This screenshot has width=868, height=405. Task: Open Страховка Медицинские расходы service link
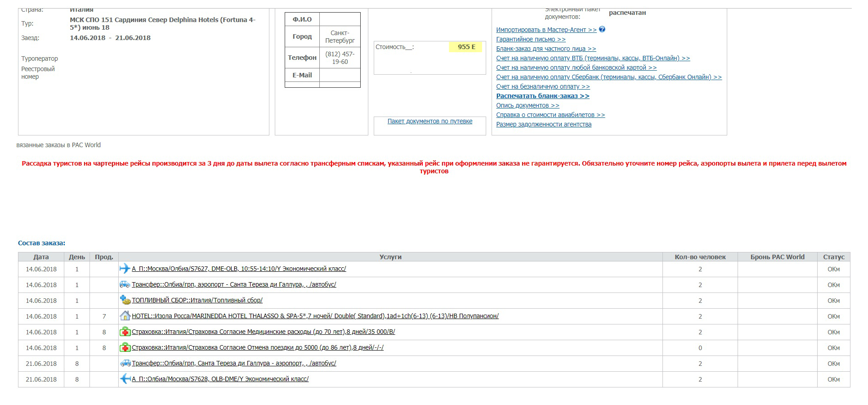tap(264, 332)
